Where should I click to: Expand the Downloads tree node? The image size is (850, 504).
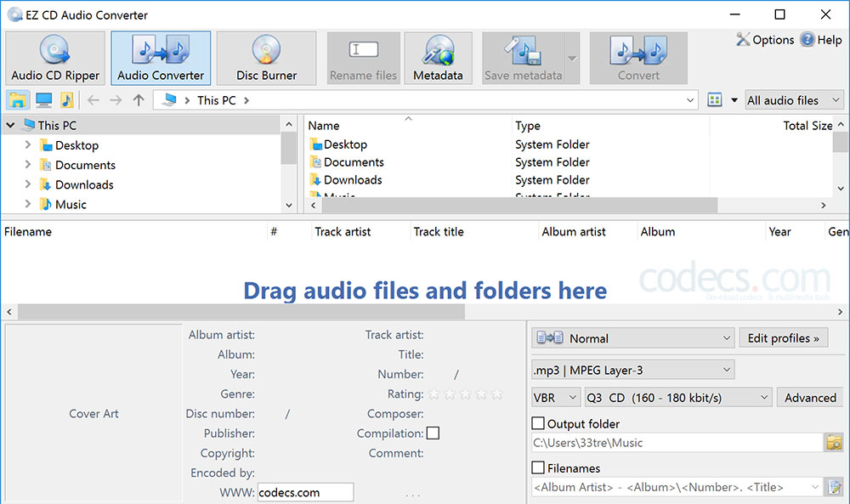pos(28,184)
